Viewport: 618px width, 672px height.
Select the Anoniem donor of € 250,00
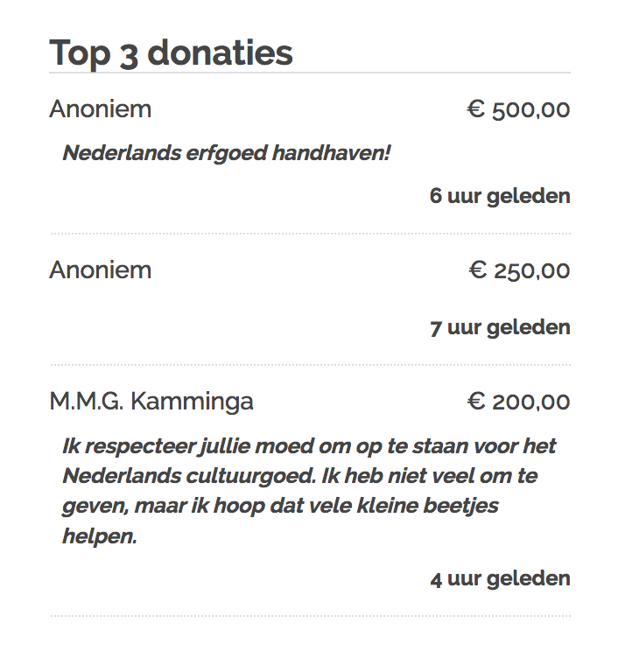(100, 270)
